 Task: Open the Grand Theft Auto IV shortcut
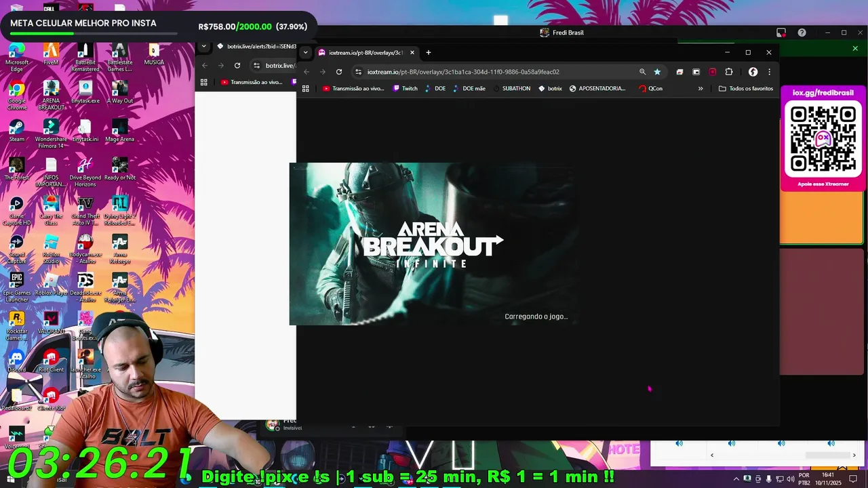[x=85, y=211]
